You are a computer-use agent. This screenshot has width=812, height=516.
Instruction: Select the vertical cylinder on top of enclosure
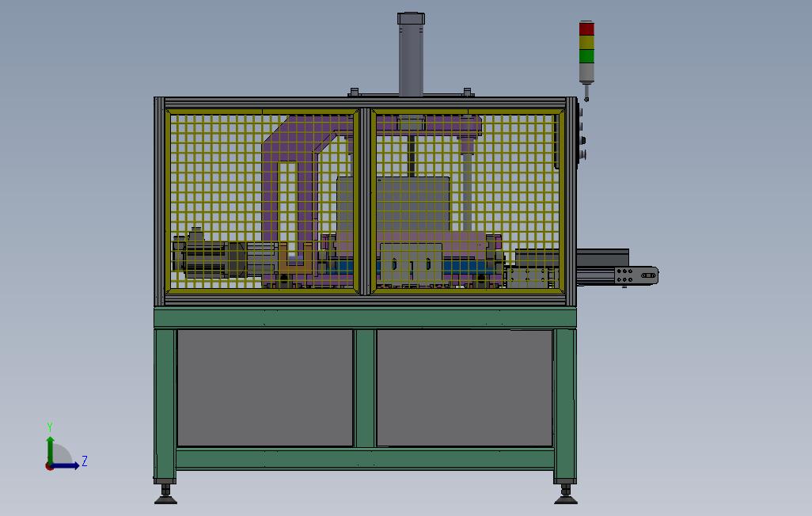point(412,55)
